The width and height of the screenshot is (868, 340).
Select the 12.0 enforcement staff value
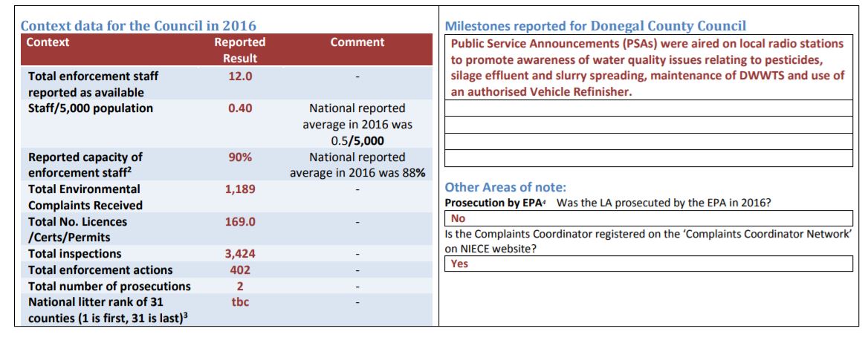240,76
